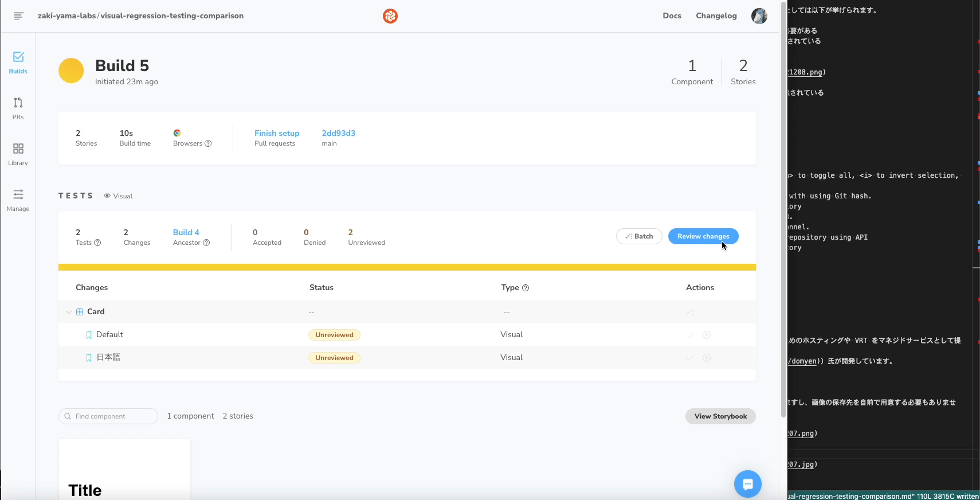Accept the 日本語 story change
Screen dimensions: 980x500
coord(690,358)
